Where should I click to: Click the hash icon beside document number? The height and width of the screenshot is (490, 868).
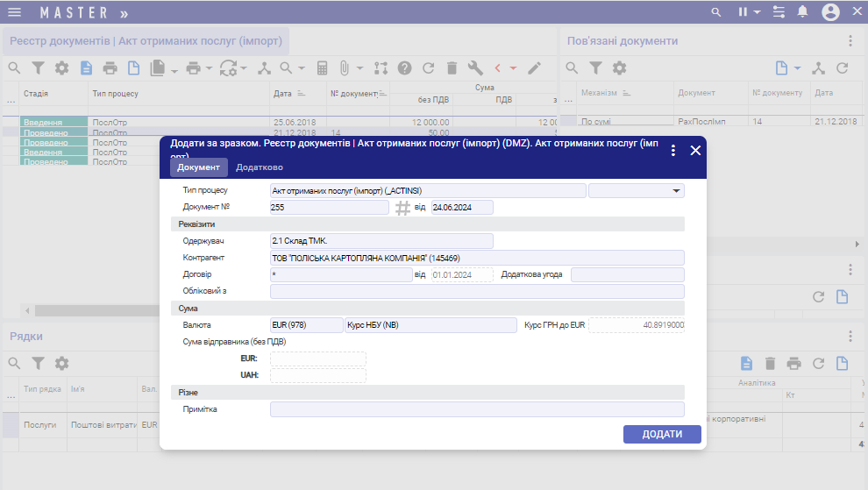[x=402, y=208]
